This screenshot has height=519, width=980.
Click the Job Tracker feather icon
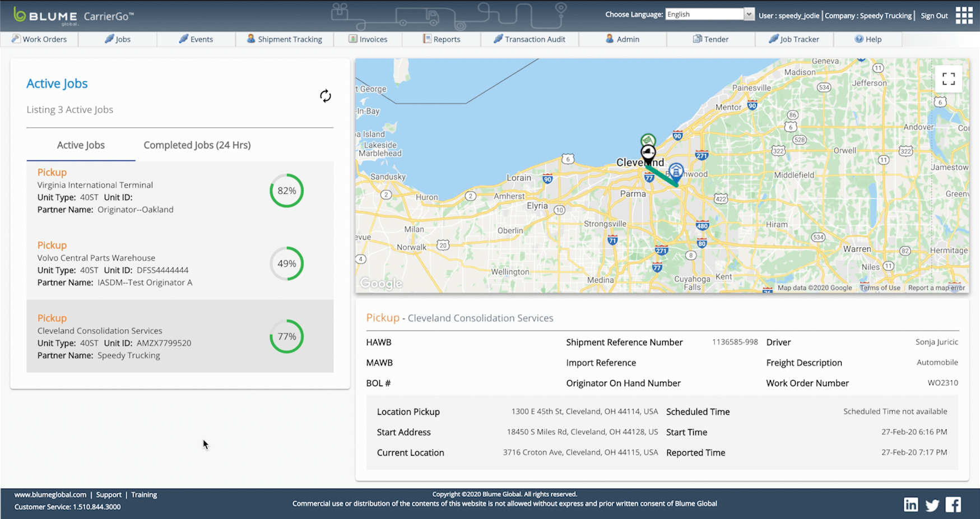[x=774, y=39]
